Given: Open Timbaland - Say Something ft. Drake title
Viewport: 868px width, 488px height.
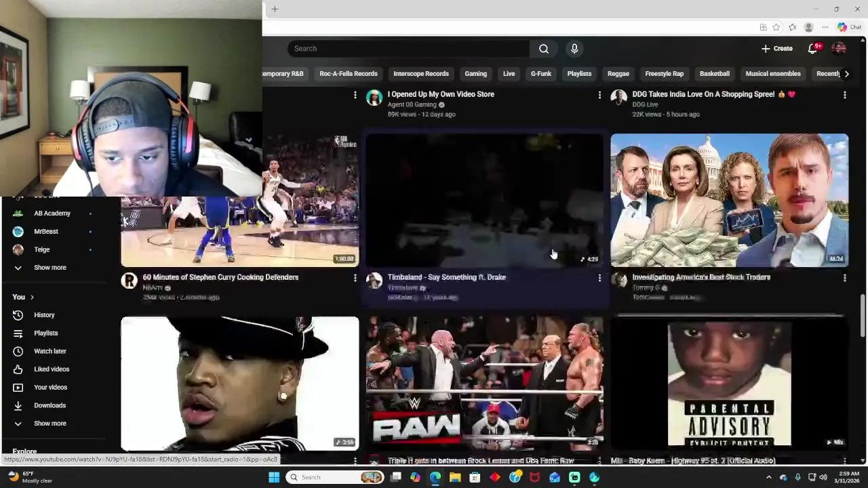Looking at the screenshot, I should click(446, 277).
